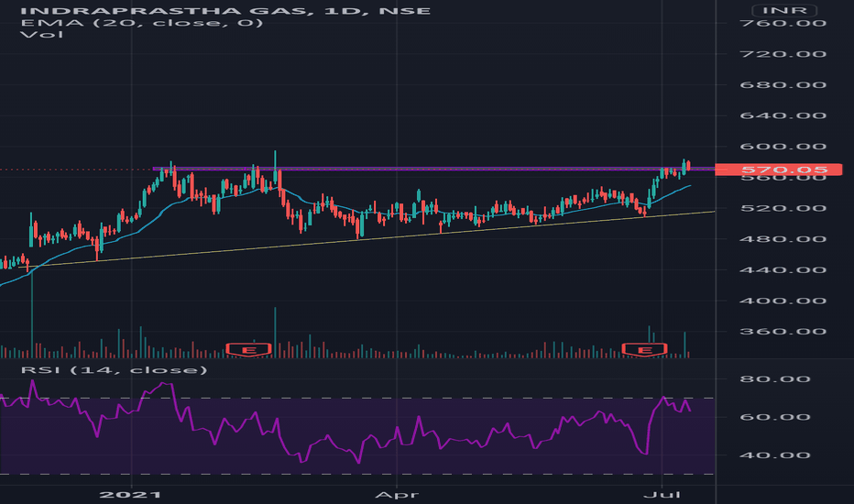Click the 680.00 price axis label

[783, 85]
